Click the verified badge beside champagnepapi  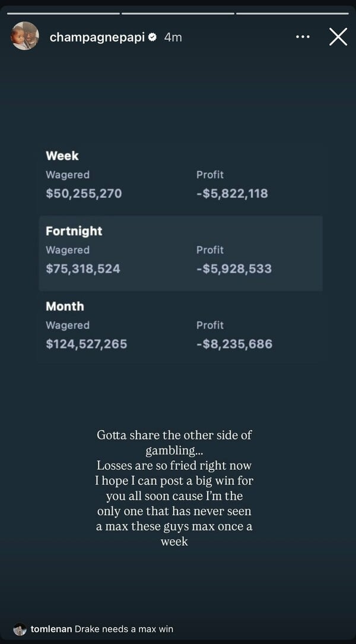click(152, 37)
